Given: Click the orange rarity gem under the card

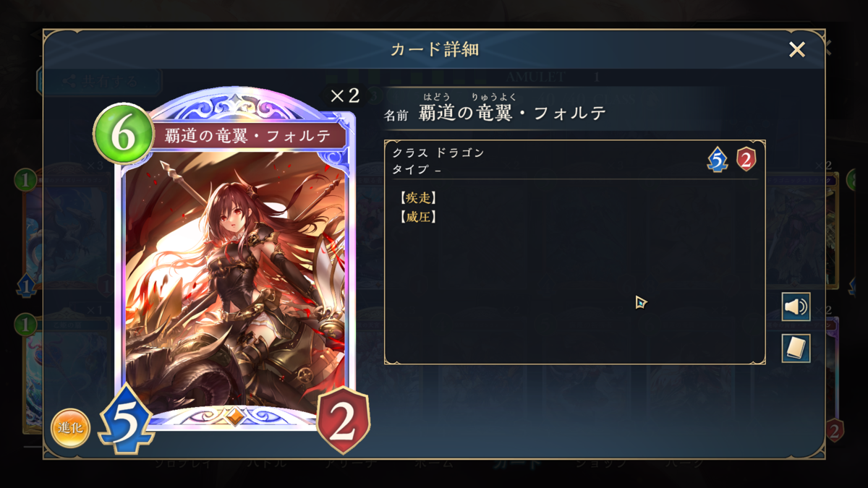Looking at the screenshot, I should click(x=235, y=416).
